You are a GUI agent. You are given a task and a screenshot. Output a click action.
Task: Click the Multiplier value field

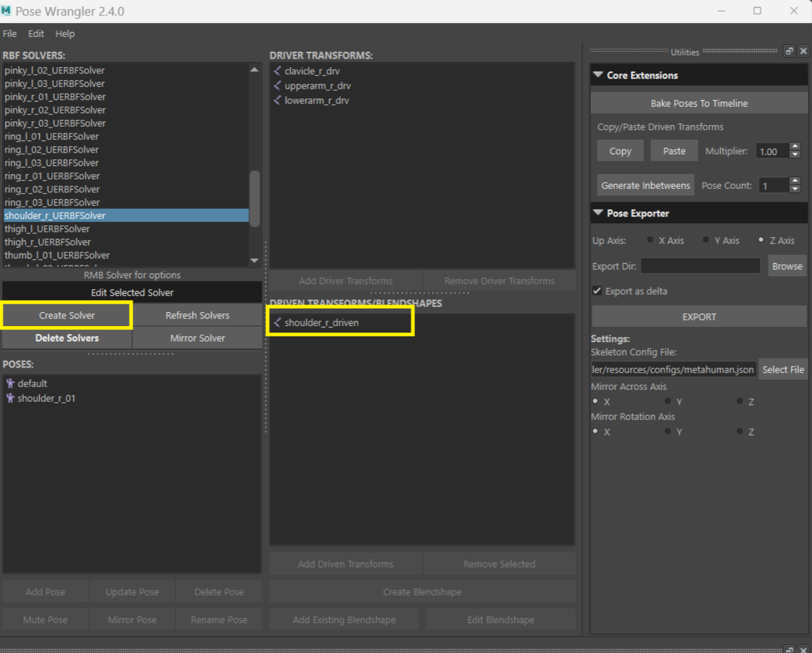pyautogui.click(x=772, y=151)
